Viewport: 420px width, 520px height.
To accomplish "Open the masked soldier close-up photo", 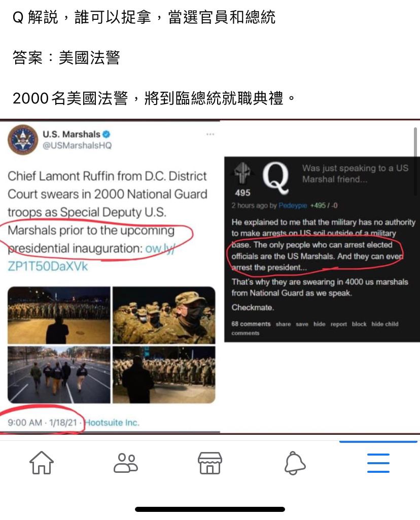I will click(164, 315).
